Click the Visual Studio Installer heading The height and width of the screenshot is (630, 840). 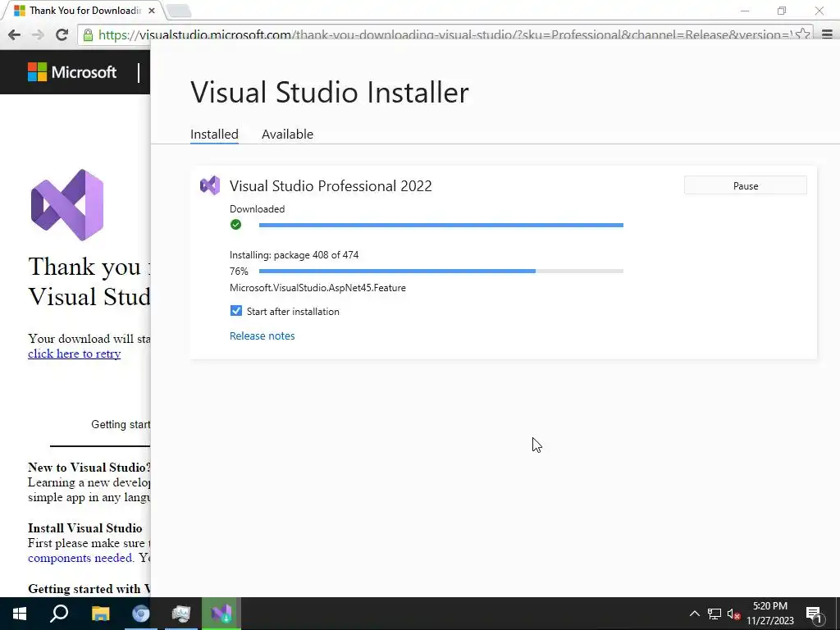tap(330, 92)
